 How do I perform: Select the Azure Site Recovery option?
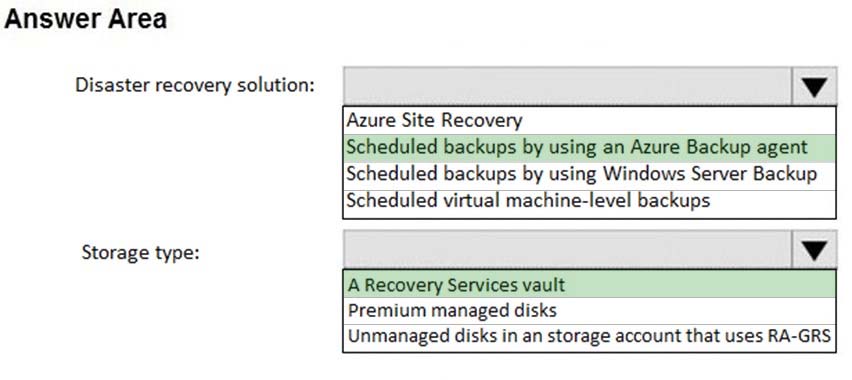[590, 121]
